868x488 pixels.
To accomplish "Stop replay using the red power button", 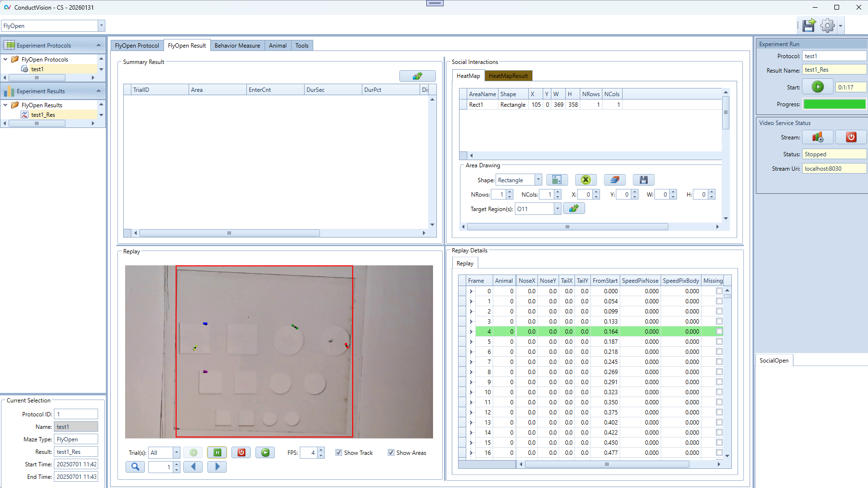I will click(x=241, y=452).
